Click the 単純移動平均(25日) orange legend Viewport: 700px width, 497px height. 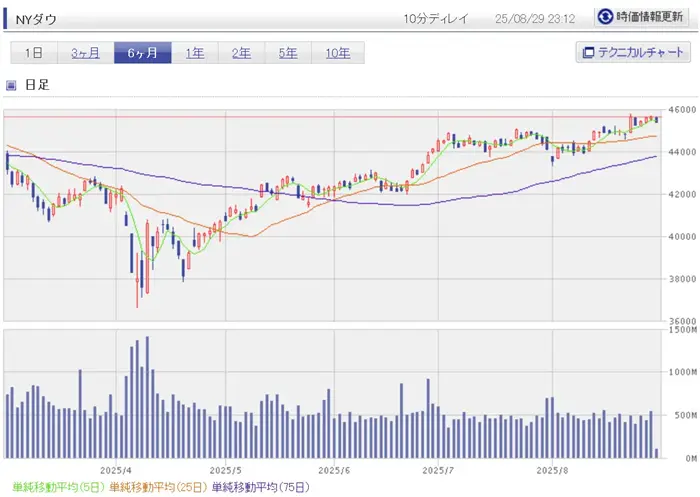point(158,487)
